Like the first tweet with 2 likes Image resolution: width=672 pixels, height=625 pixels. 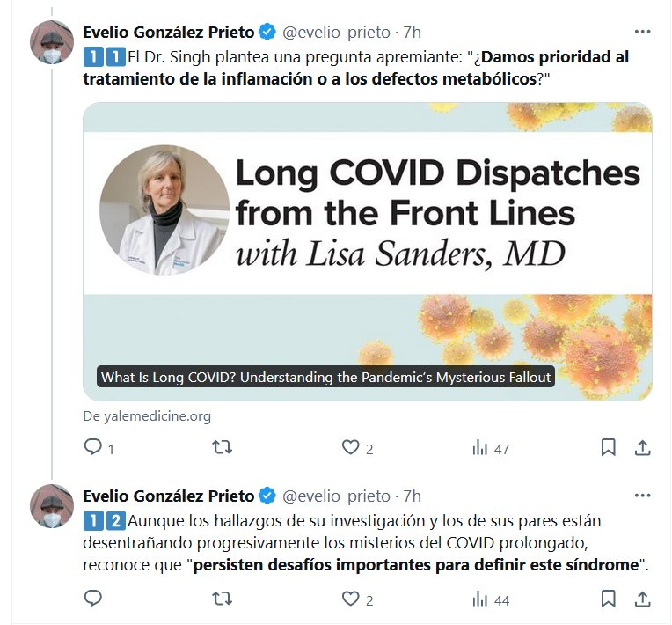(351, 448)
